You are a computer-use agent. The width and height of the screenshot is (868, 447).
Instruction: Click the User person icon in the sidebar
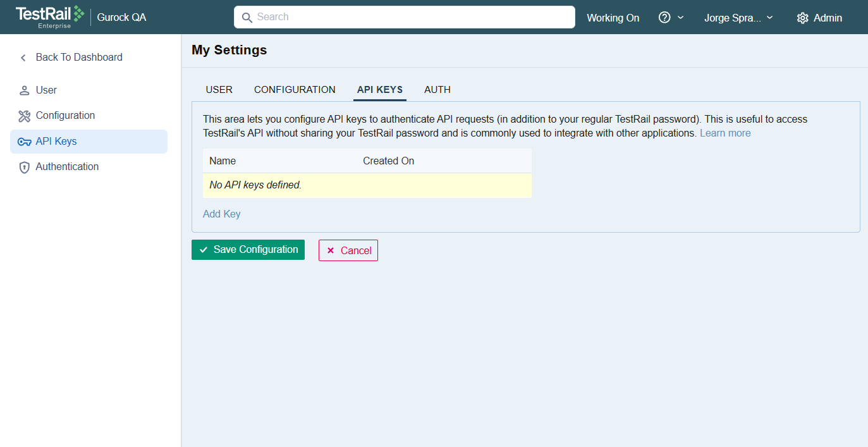click(24, 90)
